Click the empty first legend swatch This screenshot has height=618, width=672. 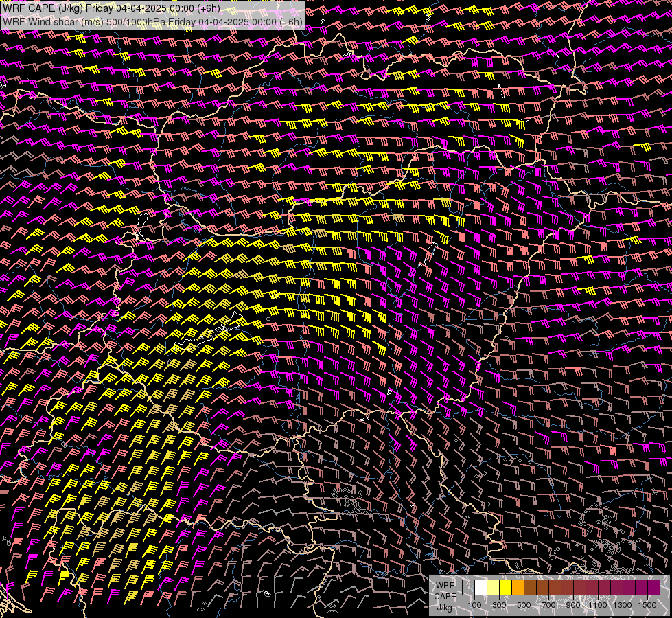tap(468, 588)
